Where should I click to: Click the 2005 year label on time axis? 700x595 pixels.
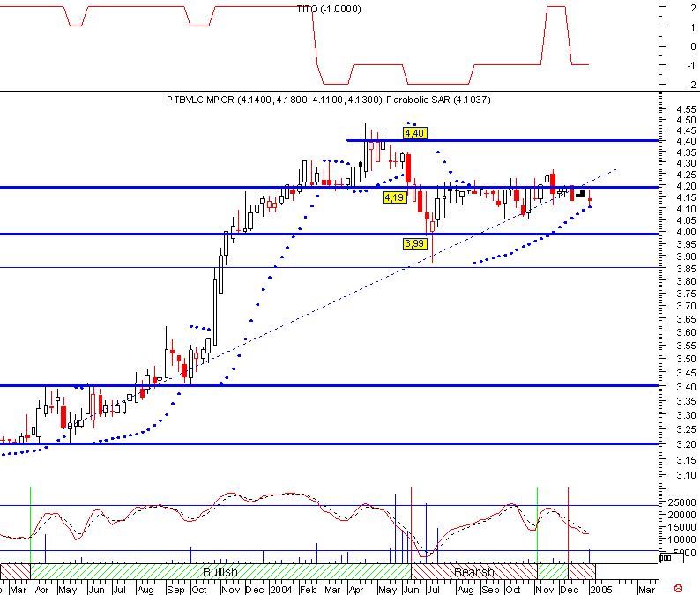point(601,590)
